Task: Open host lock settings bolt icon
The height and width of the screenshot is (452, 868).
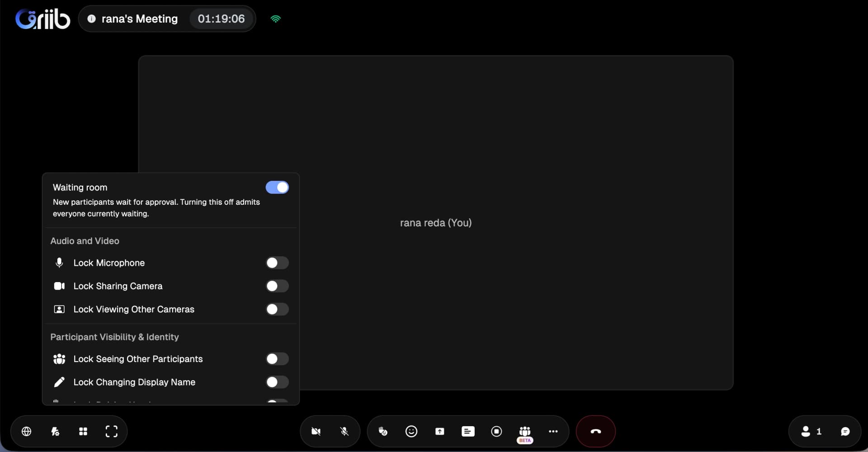Action: [55, 432]
